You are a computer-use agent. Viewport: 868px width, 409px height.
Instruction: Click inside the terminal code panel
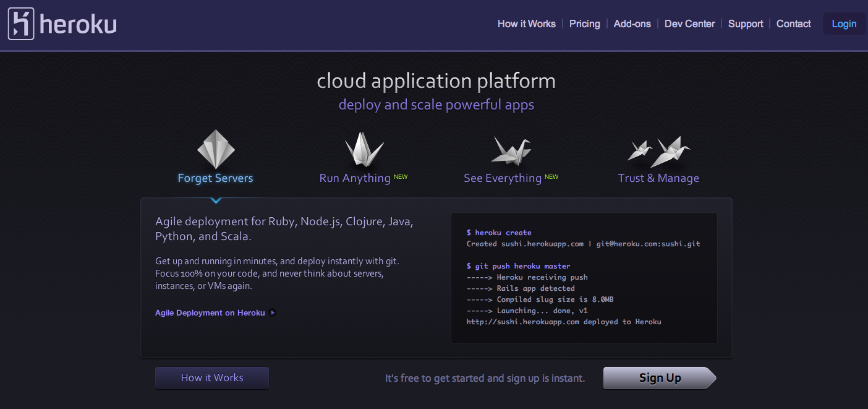pos(584,277)
